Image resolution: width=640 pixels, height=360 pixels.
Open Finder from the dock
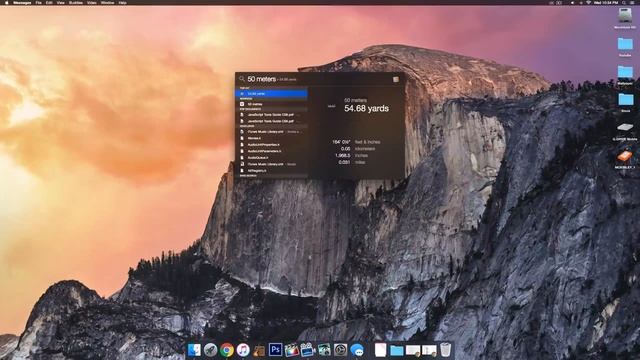[194, 350]
